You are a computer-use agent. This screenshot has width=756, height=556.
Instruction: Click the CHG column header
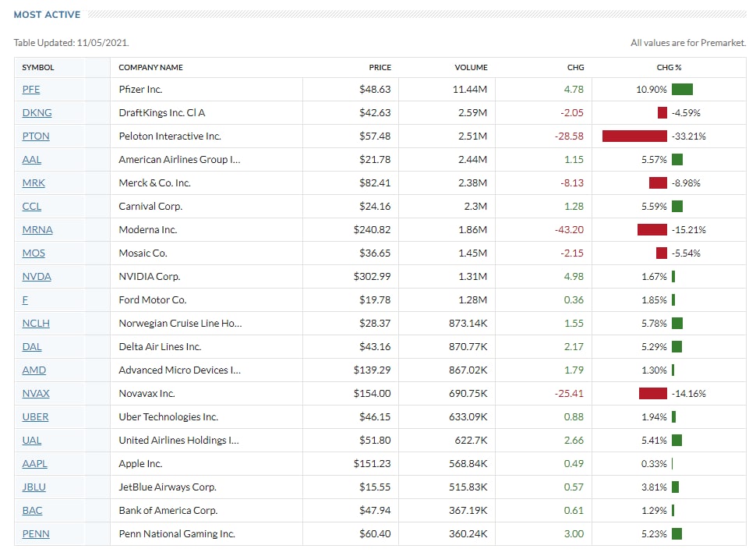(576, 68)
